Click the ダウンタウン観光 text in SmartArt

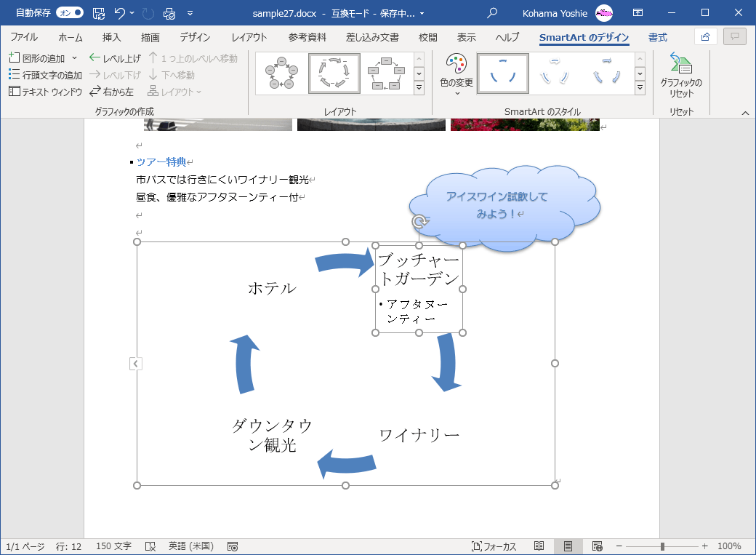pos(272,435)
